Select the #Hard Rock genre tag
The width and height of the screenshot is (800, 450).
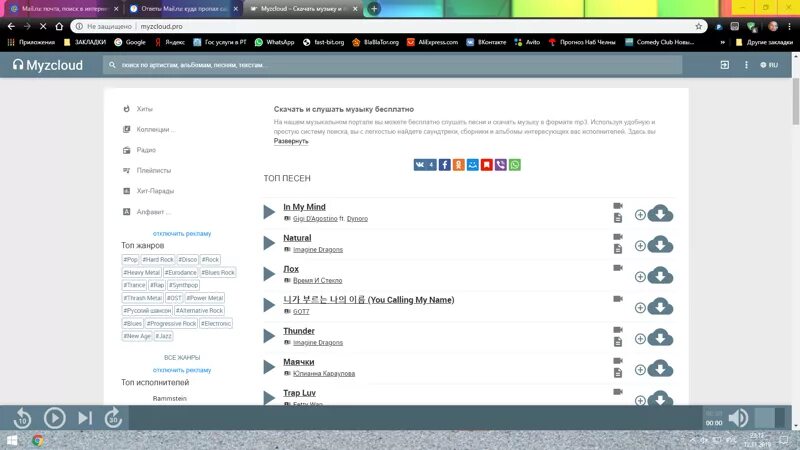coord(158,259)
